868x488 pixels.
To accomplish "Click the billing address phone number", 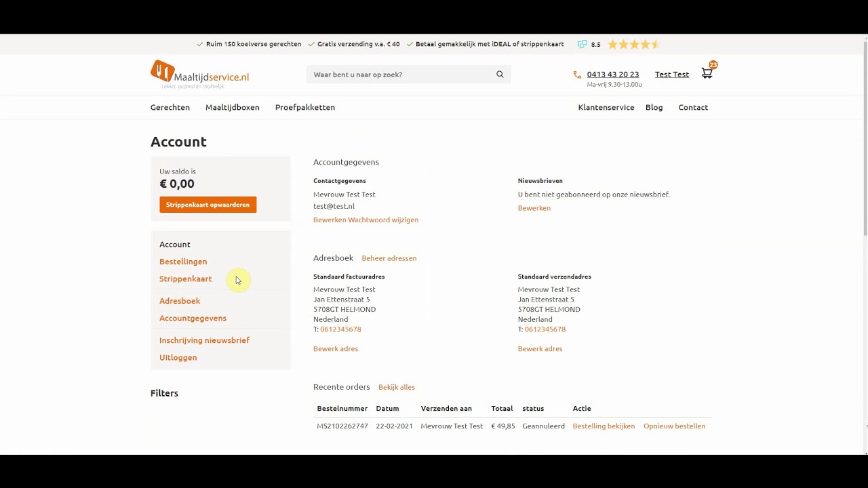I will point(340,329).
